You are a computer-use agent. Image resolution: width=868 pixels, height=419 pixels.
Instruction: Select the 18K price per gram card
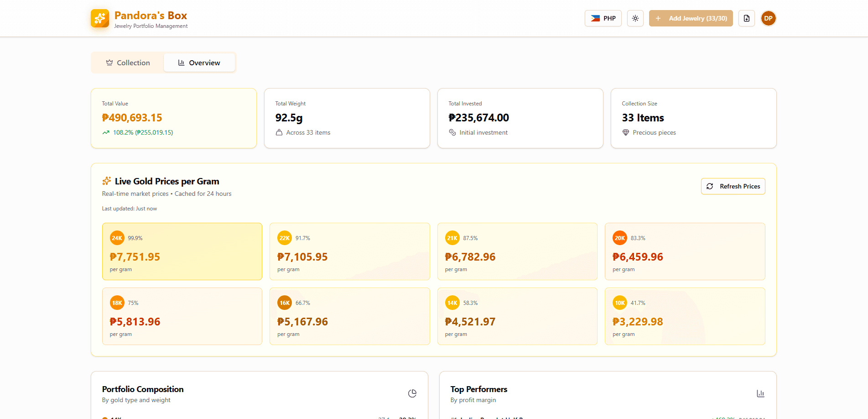coord(182,316)
